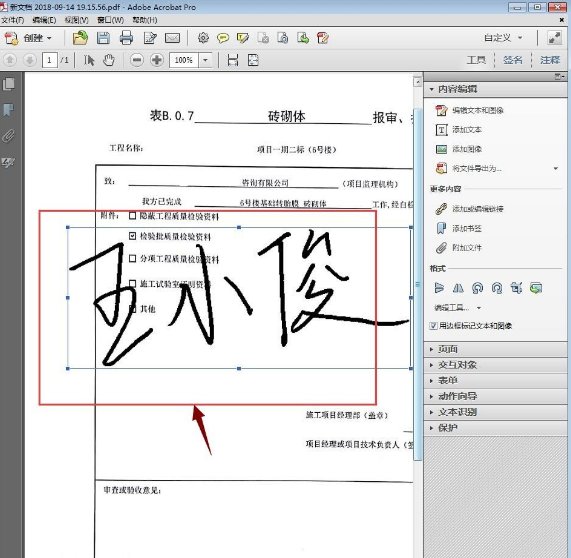The image size is (571, 558).
Task: Switch to the 签名 pane tab
Action: 513,60
